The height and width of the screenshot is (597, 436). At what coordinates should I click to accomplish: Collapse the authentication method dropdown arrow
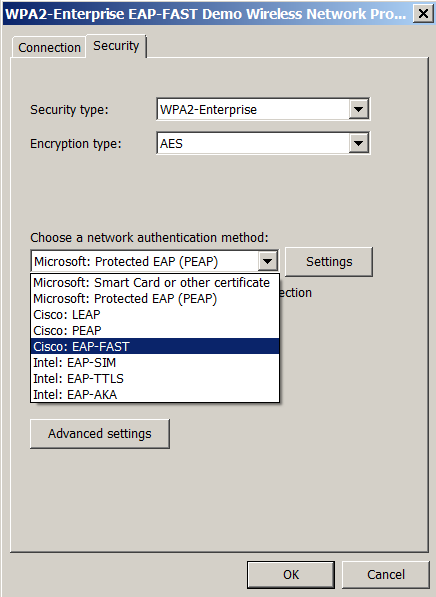[268, 262]
